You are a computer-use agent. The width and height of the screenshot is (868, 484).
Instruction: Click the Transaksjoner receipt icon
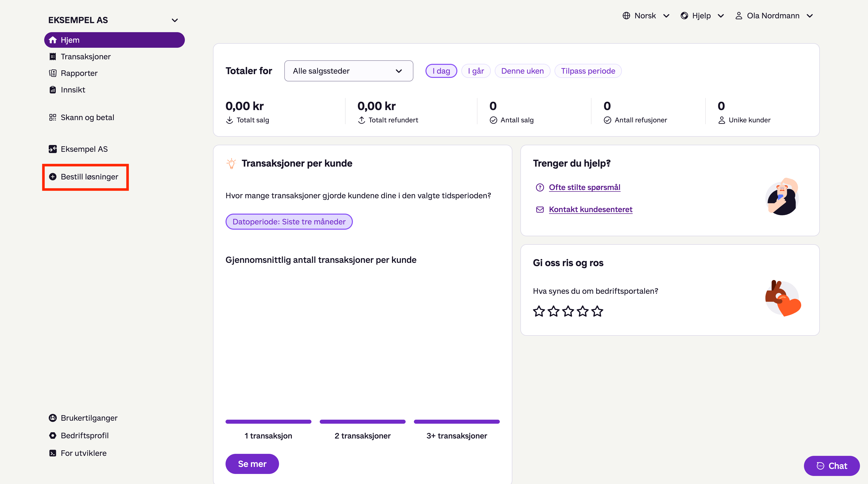(52, 57)
